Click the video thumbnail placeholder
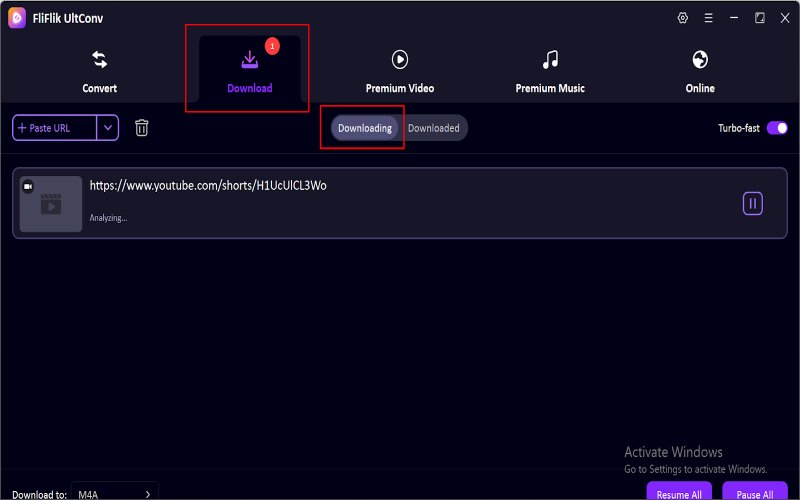The width and height of the screenshot is (800, 500). pyautogui.click(x=51, y=204)
